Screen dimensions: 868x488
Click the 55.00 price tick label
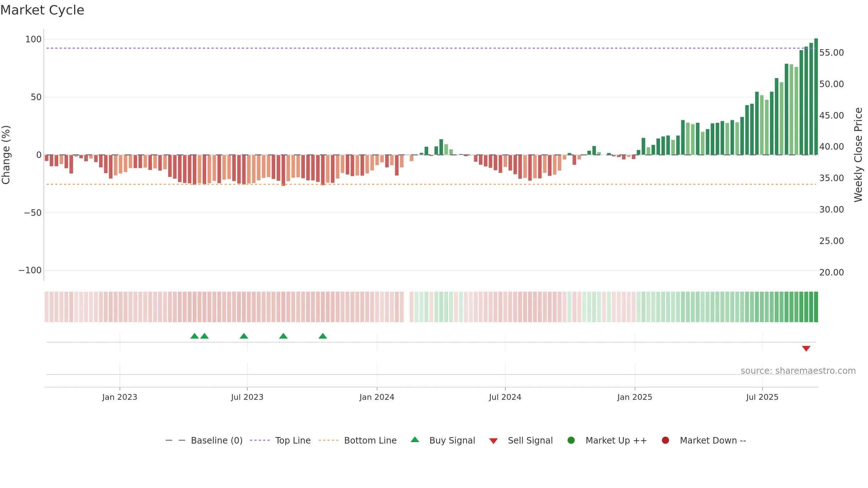tap(831, 53)
